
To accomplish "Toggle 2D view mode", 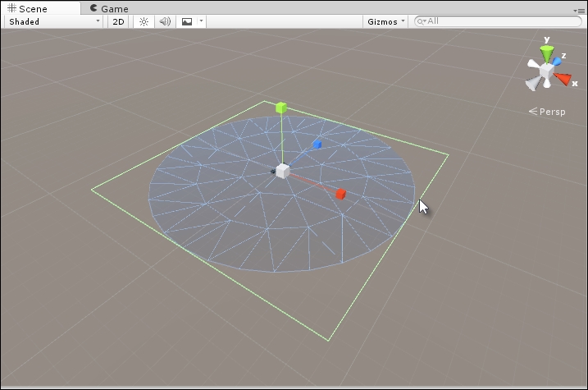I will tap(117, 21).
